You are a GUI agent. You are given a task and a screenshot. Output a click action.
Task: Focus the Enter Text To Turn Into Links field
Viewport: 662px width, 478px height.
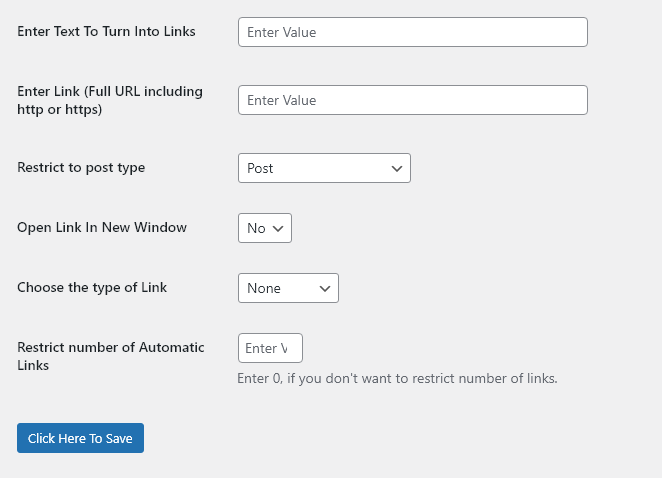point(412,32)
